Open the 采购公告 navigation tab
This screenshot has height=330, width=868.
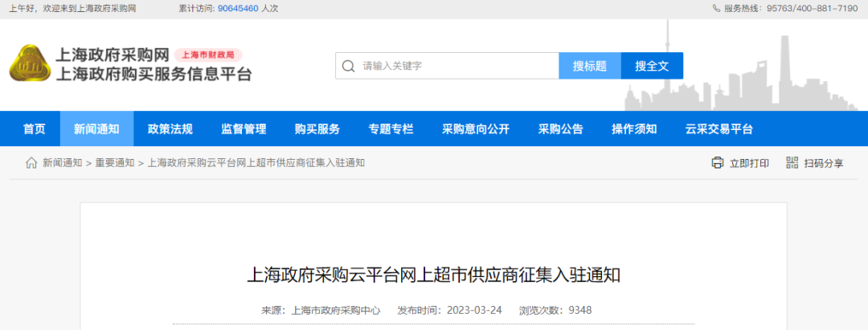(560, 128)
